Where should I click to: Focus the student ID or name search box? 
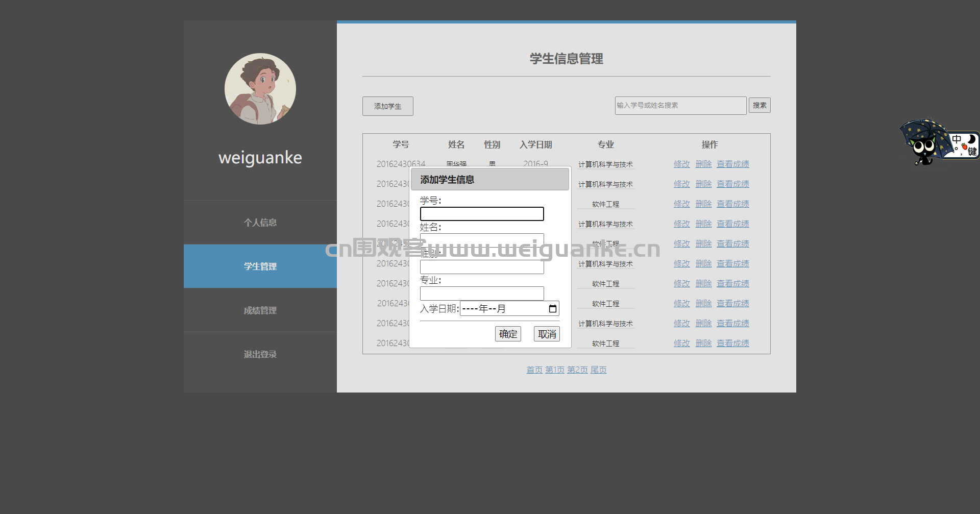click(x=680, y=106)
